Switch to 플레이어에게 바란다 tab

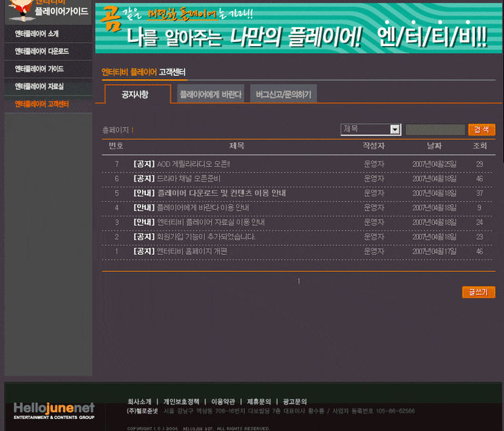(x=210, y=94)
